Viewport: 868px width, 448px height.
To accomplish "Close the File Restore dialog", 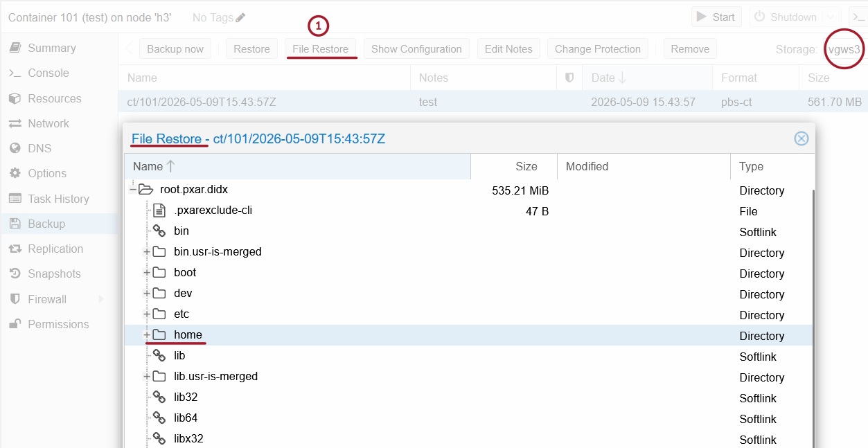I will (x=801, y=138).
